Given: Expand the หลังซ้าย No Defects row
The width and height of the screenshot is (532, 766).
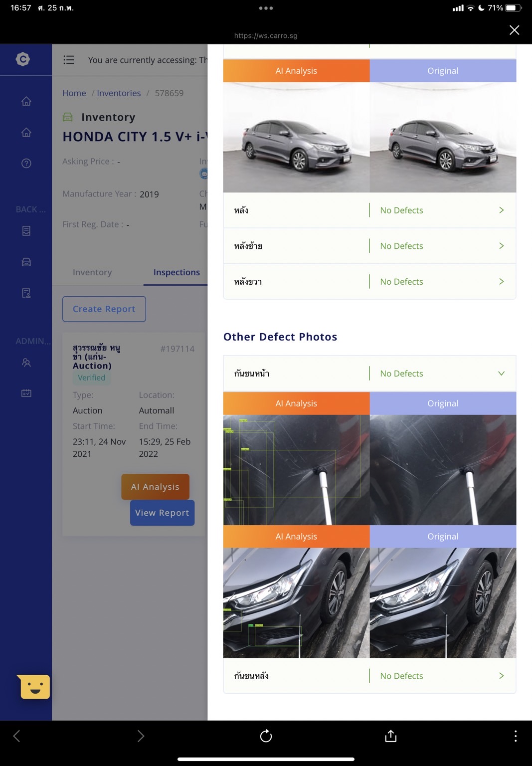Looking at the screenshot, I should click(369, 246).
